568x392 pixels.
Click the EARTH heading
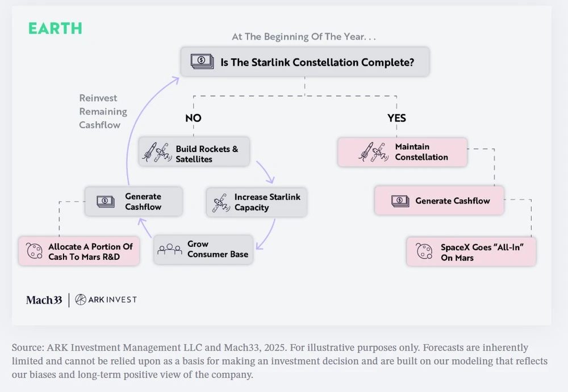(55, 28)
